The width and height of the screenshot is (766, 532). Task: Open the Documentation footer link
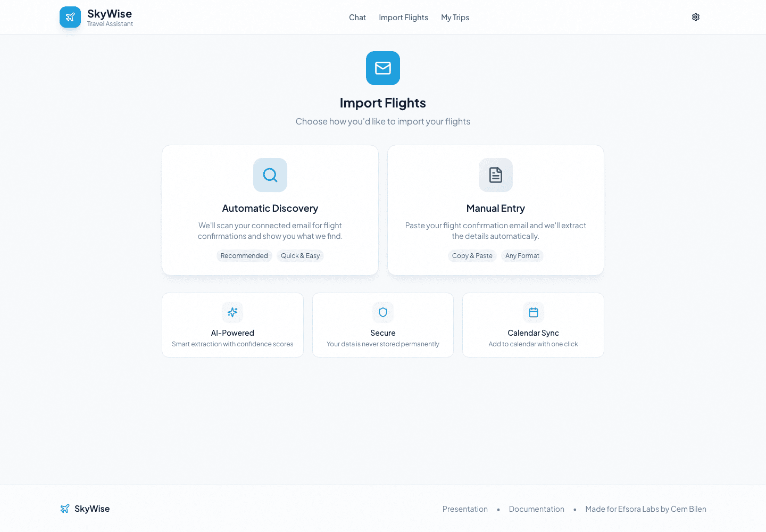[x=536, y=509]
